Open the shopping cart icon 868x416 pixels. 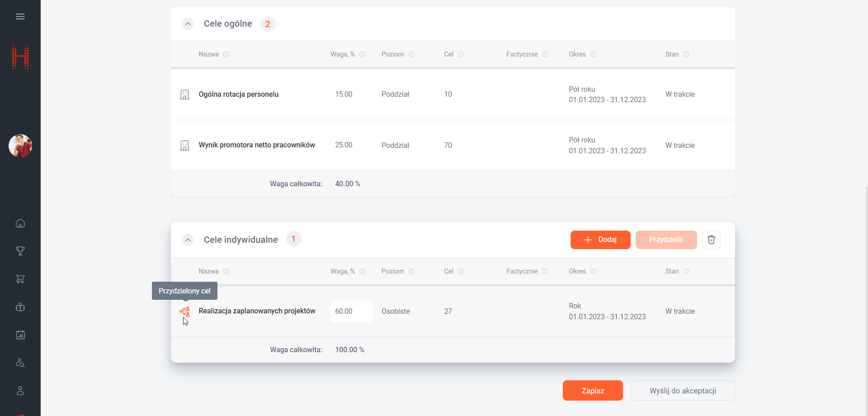(x=20, y=279)
